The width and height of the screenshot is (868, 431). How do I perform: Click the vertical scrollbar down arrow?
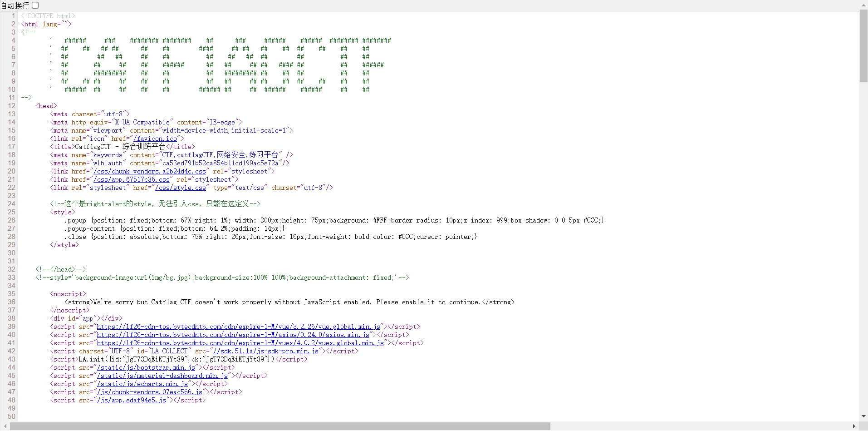coord(864,417)
